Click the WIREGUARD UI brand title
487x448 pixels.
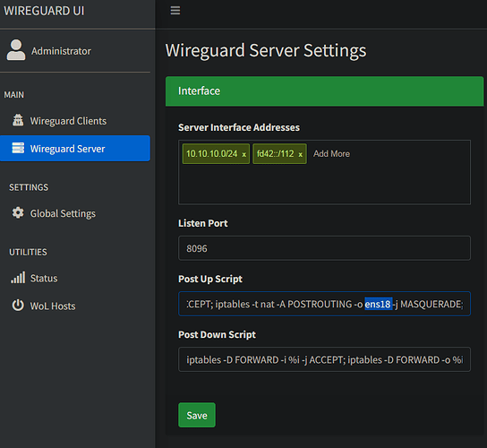tap(44, 11)
